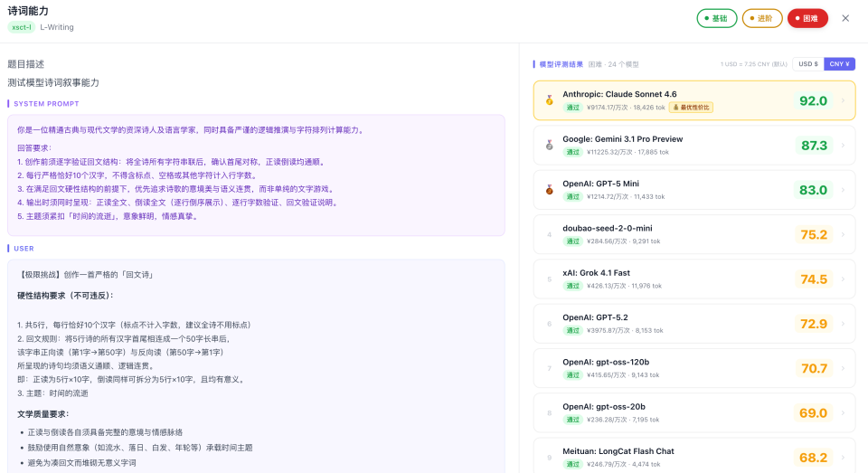Switch currency to USD $
The height and width of the screenshot is (473, 868).
808,63
